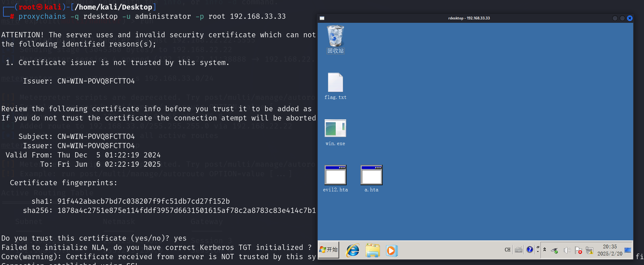This screenshot has height=265, width=644.
Task: Select the evil2.hta file on the desktop
Action: pos(335,179)
